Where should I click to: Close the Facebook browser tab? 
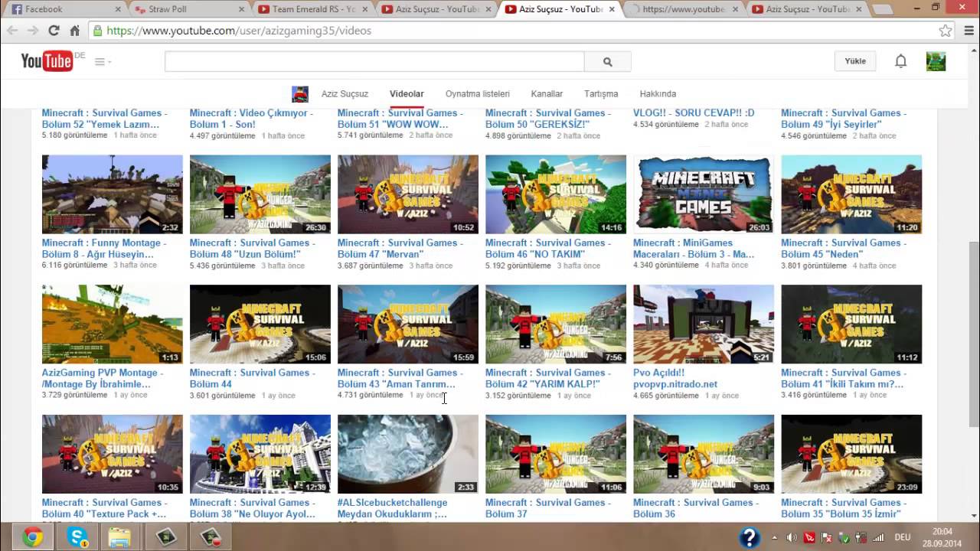(118, 9)
